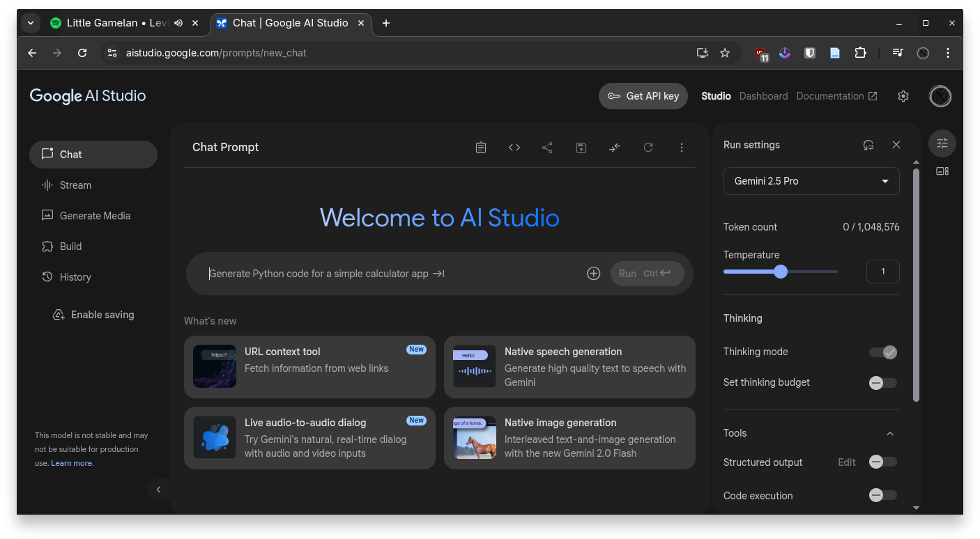Image resolution: width=980 pixels, height=539 pixels.
Task: Click the Save prompt floppy icon
Action: click(x=581, y=148)
